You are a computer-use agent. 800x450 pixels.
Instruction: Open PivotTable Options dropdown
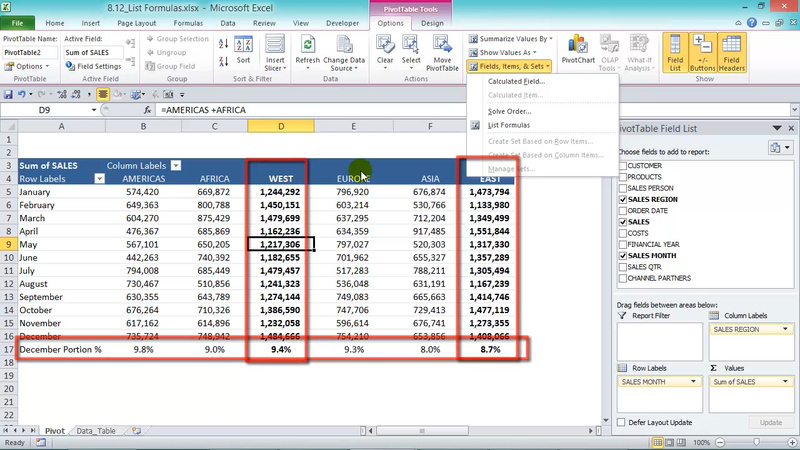tap(28, 66)
